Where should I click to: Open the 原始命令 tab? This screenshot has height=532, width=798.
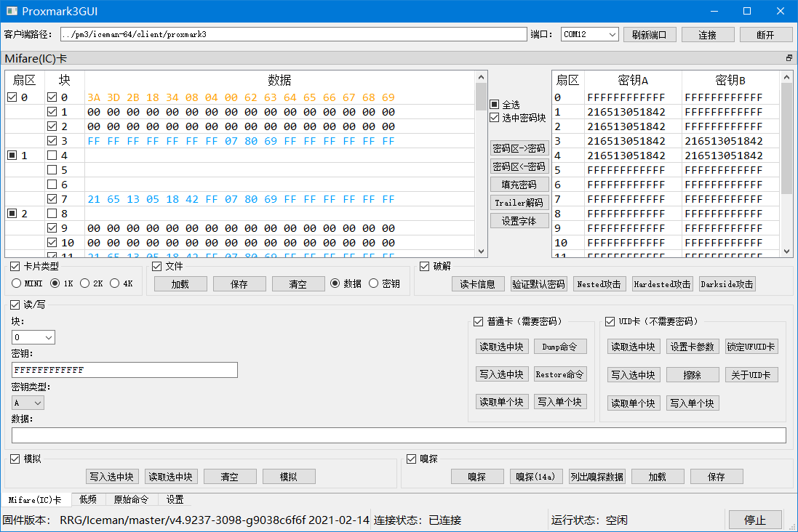(131, 499)
